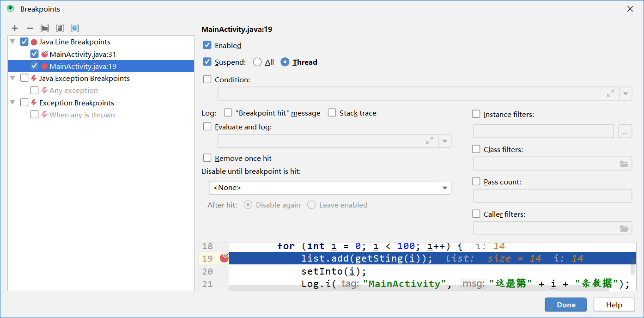Select the Thread suspend radio button

pyautogui.click(x=285, y=62)
